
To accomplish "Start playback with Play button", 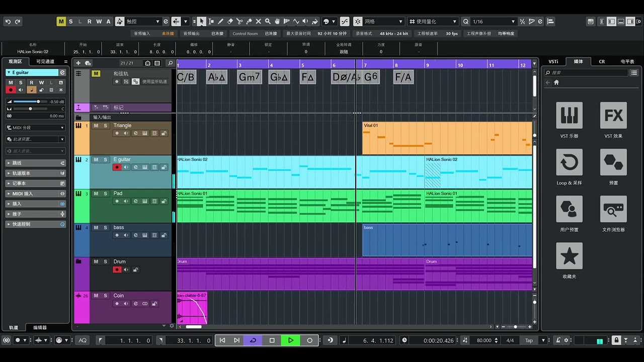I will point(291,340).
